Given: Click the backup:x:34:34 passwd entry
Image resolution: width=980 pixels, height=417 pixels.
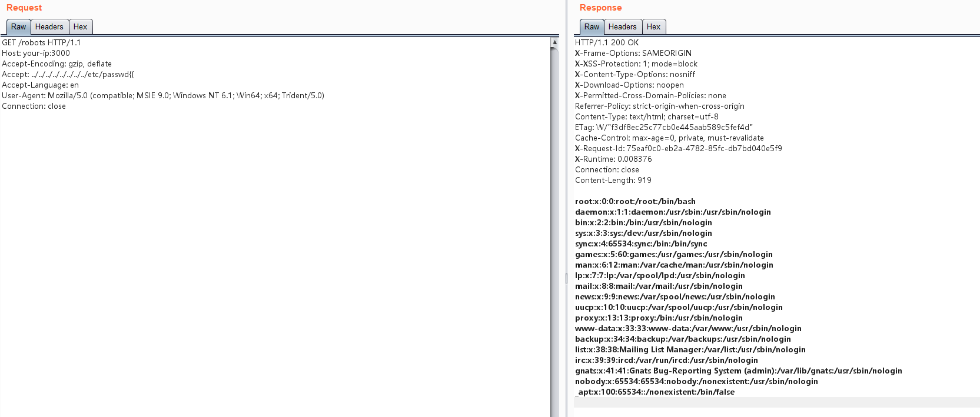Looking at the screenshot, I should click(683, 339).
